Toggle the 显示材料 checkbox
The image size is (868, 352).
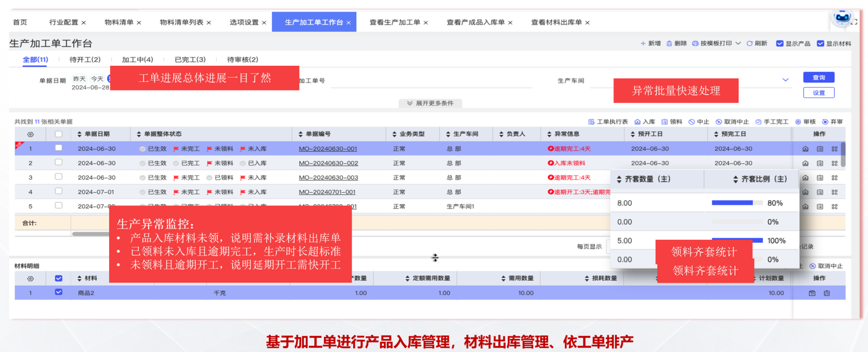tap(821, 43)
